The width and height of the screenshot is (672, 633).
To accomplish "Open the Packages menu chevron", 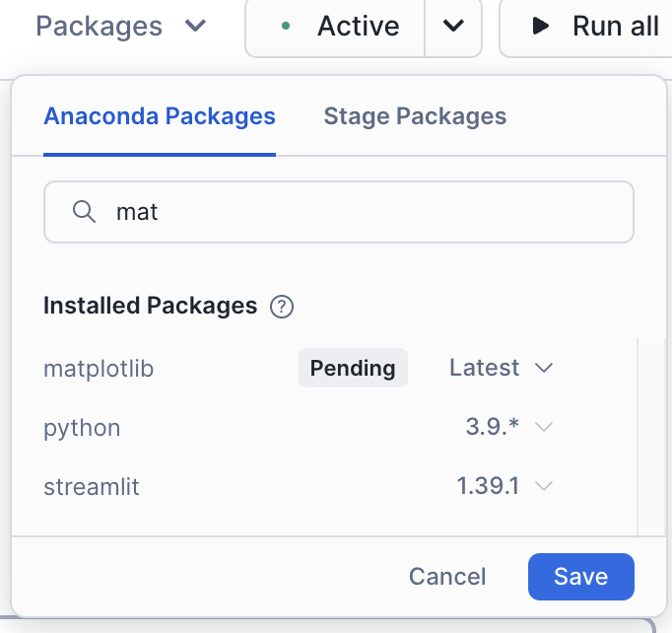I will point(195,27).
